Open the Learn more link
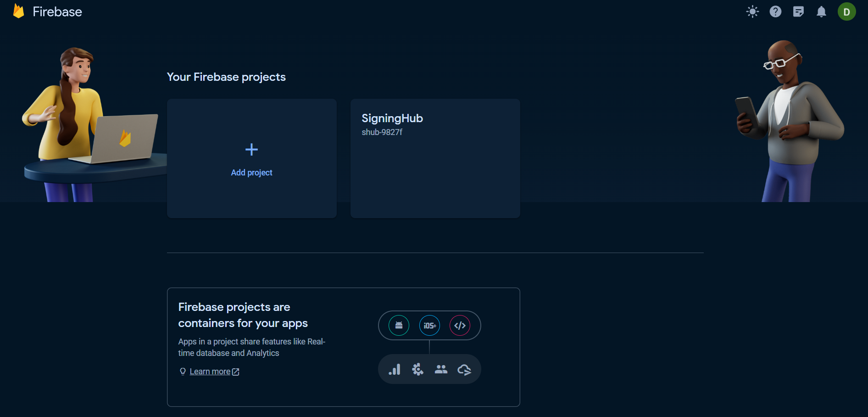Viewport: 868px width, 417px height. click(x=210, y=372)
